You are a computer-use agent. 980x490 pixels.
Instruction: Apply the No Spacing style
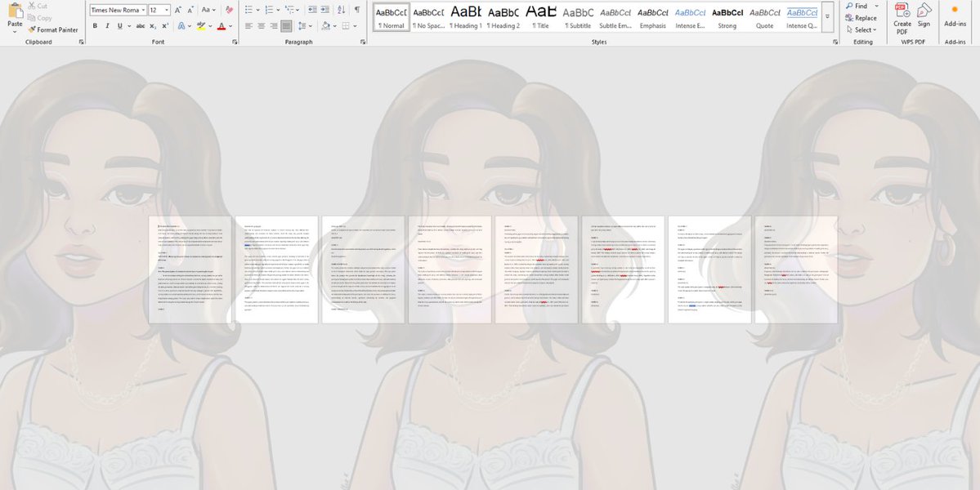[428, 17]
